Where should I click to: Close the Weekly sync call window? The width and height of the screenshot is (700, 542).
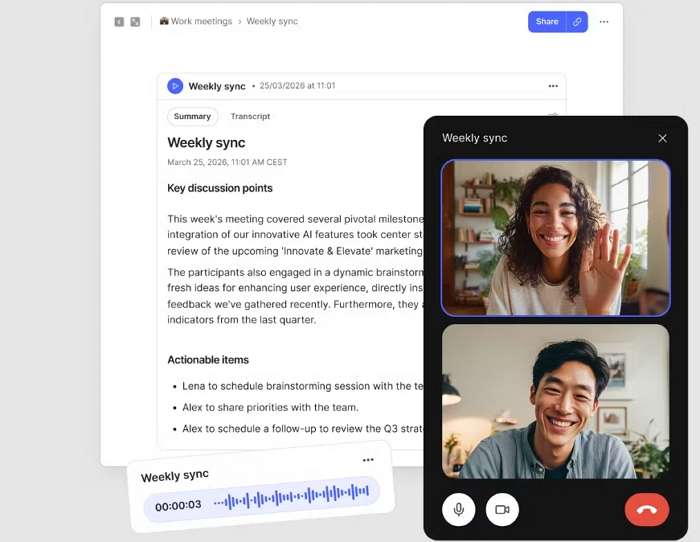point(662,138)
